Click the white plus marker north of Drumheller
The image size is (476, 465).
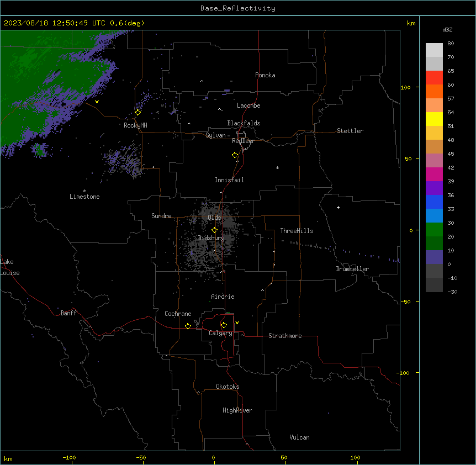click(x=338, y=207)
